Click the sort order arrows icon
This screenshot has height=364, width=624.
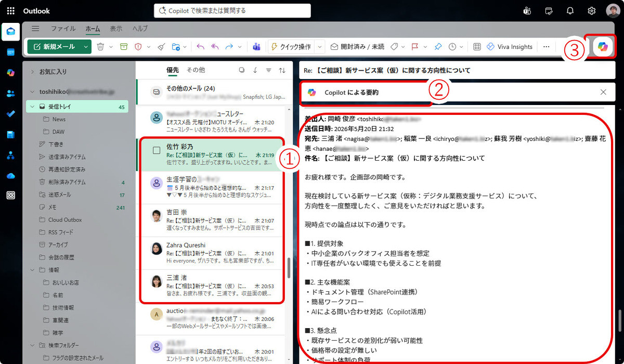pos(282,70)
